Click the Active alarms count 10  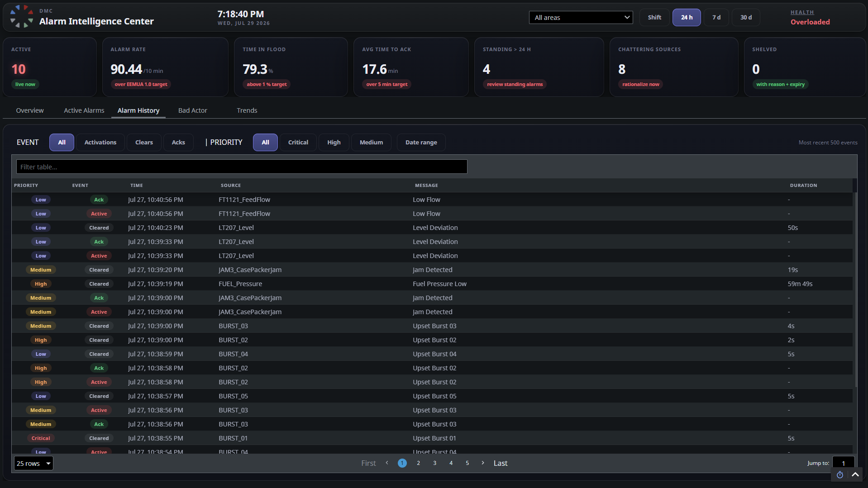click(x=19, y=69)
